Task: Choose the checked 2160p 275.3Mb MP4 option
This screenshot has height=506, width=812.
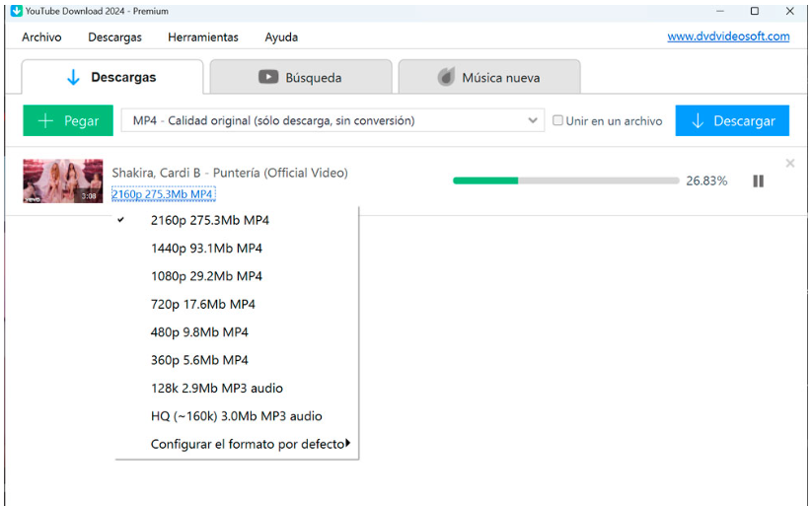Action: pyautogui.click(x=237, y=220)
